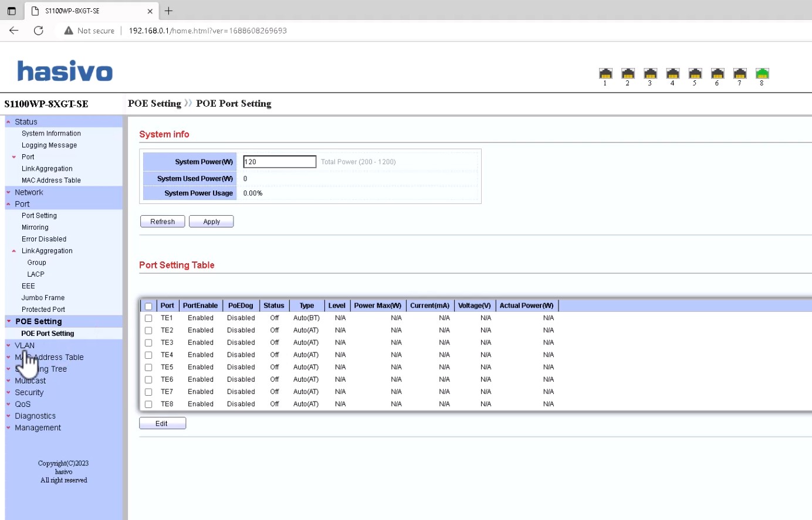Reload the page with browser refresh icon

tap(39, 30)
